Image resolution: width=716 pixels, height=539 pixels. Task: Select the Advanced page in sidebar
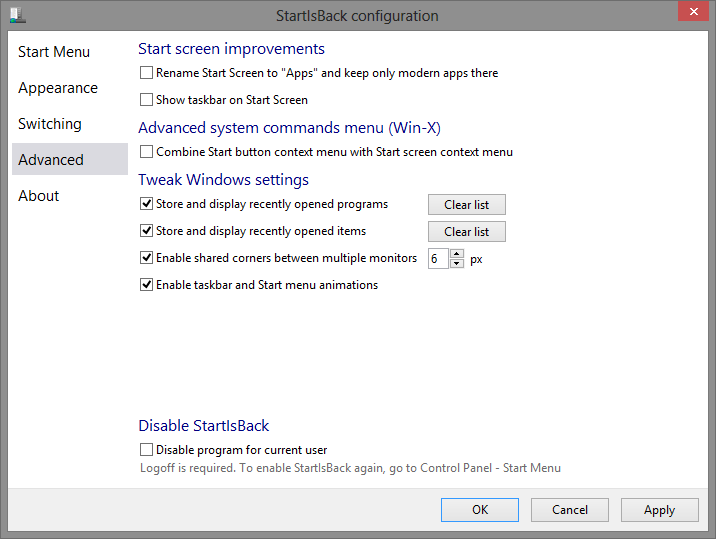(x=70, y=159)
